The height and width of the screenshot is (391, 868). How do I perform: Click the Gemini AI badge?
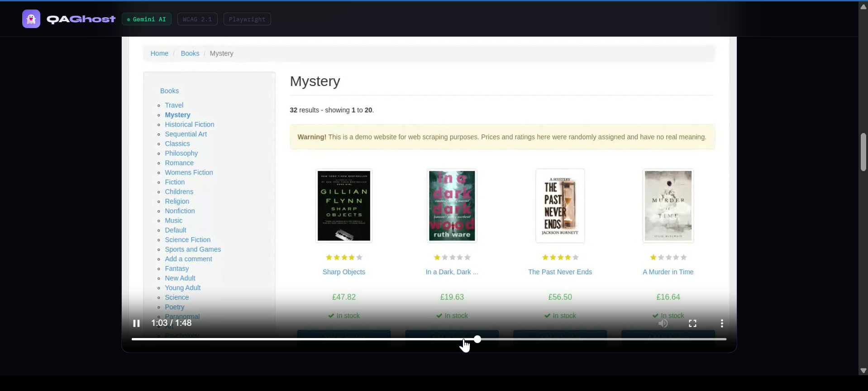147,19
